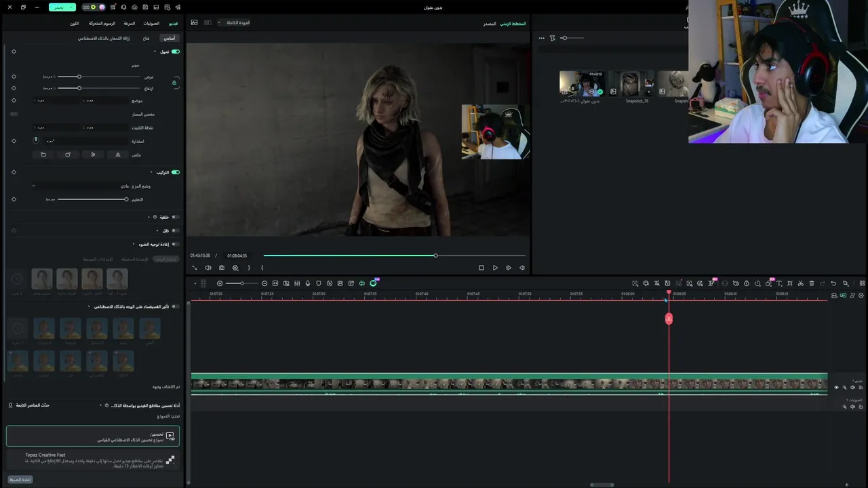Open the Speed tab in properties panel
The image size is (868, 488).
pyautogui.click(x=129, y=24)
